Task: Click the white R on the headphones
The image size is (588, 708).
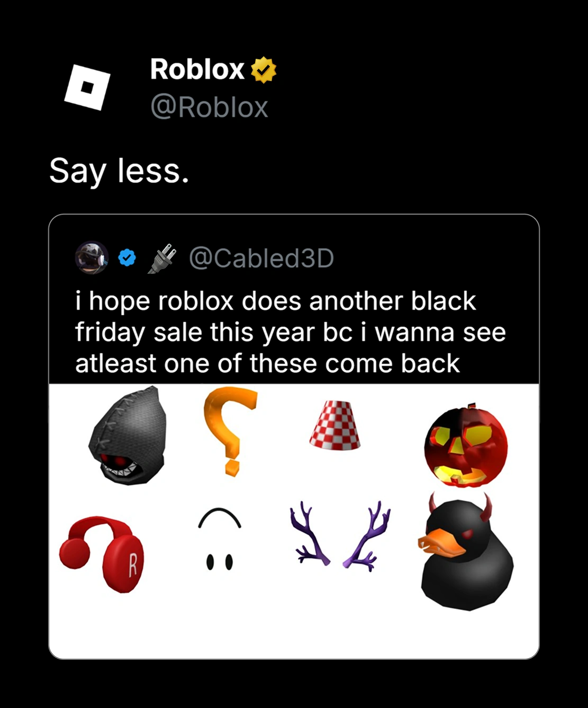Action: point(133,563)
